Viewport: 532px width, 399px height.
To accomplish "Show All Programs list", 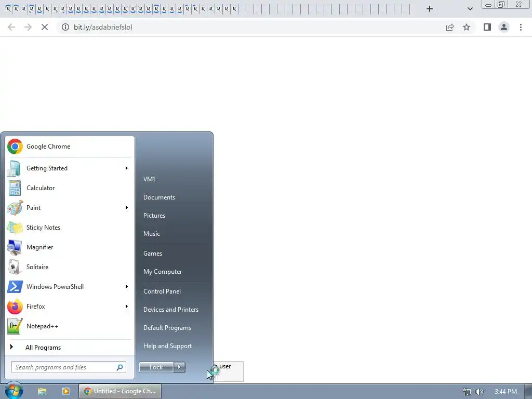I will (x=70, y=348).
